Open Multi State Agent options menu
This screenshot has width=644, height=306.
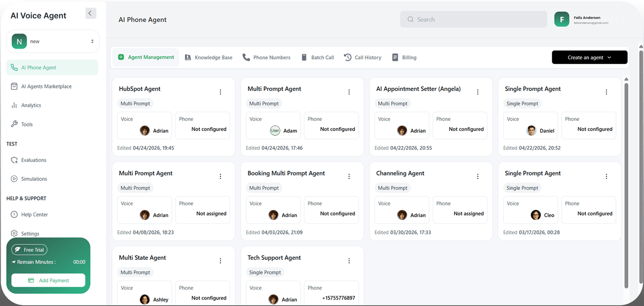coord(221,261)
